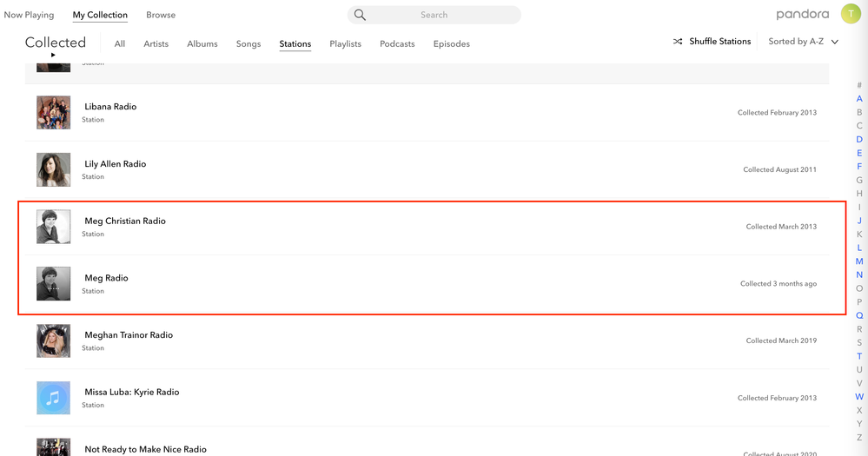Click the Collected heading
868x456 pixels.
56,42
